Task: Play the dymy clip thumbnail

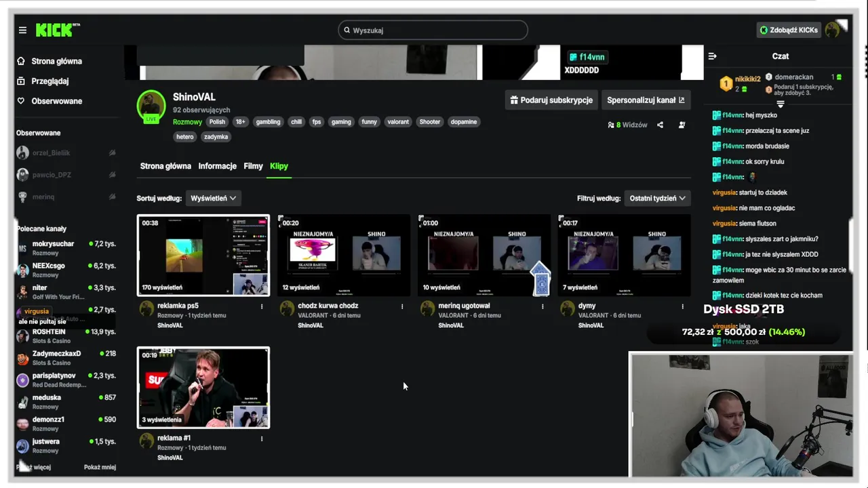Action: [x=625, y=256]
